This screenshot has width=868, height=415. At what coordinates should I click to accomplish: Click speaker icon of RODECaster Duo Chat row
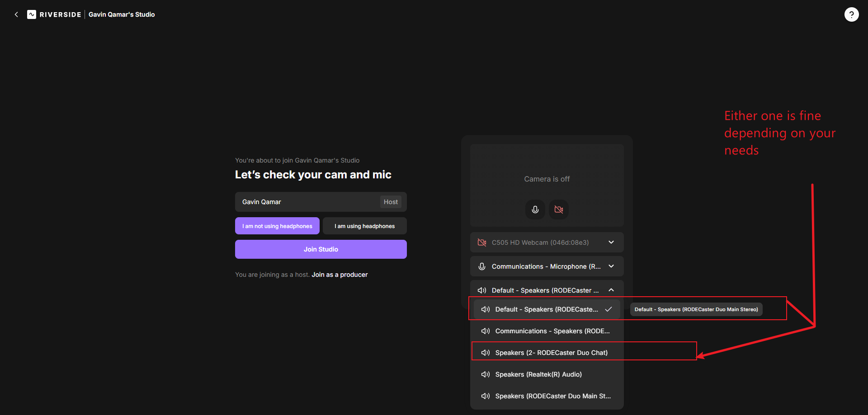[486, 353]
